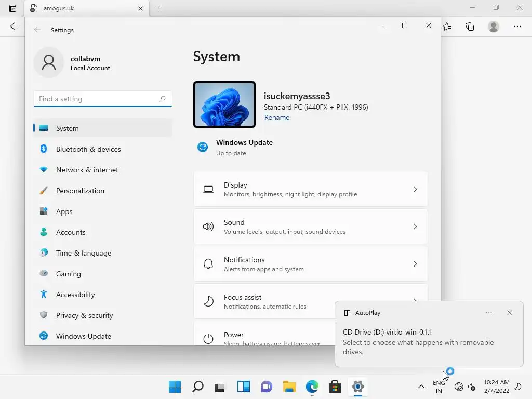Click the Start button on taskbar
Image resolution: width=532 pixels, height=399 pixels.
point(175,387)
